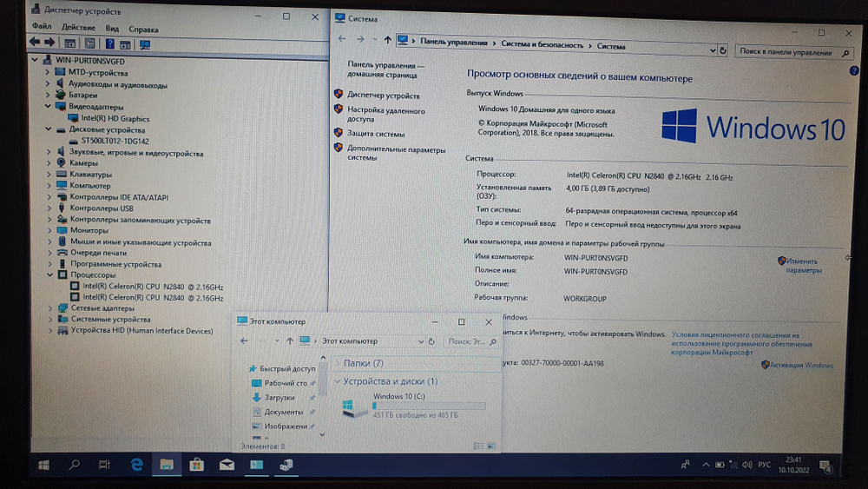This screenshot has width=868, height=489.
Task: Click volume icon in system tray
Action: coord(746,465)
